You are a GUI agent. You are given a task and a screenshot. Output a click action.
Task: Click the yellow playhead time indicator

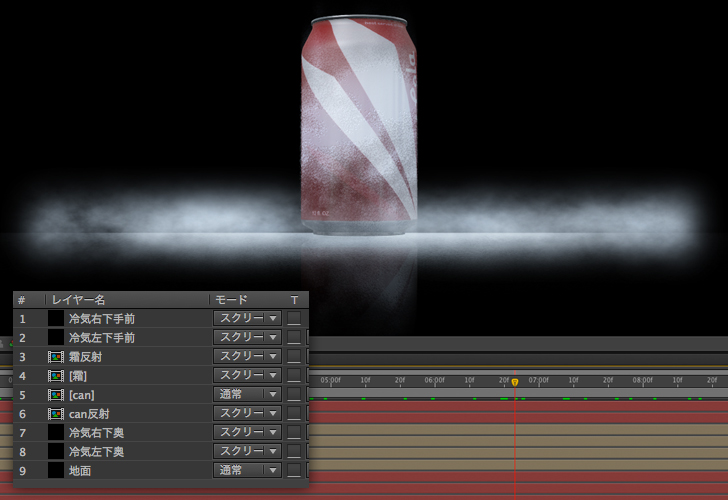(514, 382)
